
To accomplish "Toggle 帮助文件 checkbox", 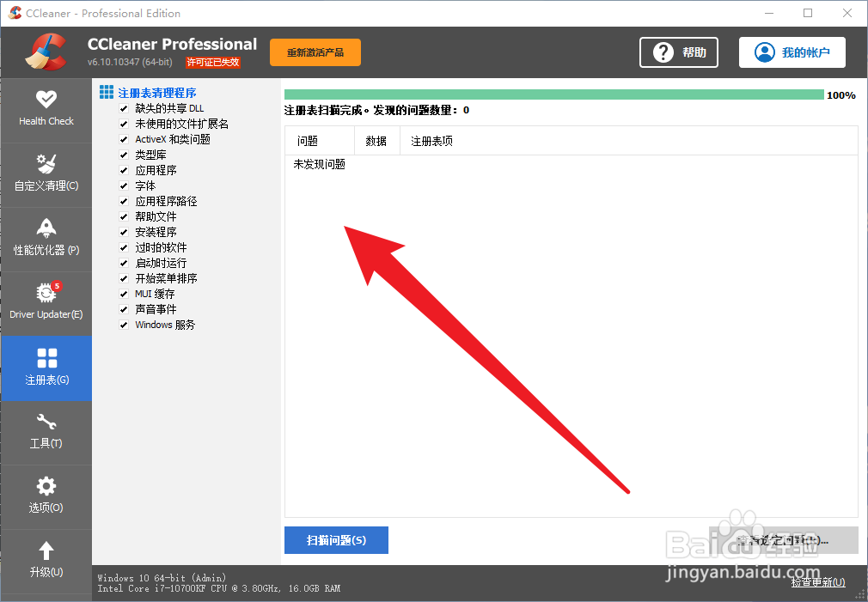I will (124, 217).
